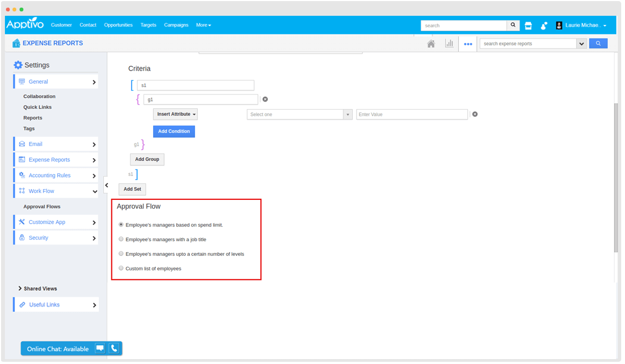Expand the Customize App settings section
Viewport: 625px width, 364px height.
(56, 222)
